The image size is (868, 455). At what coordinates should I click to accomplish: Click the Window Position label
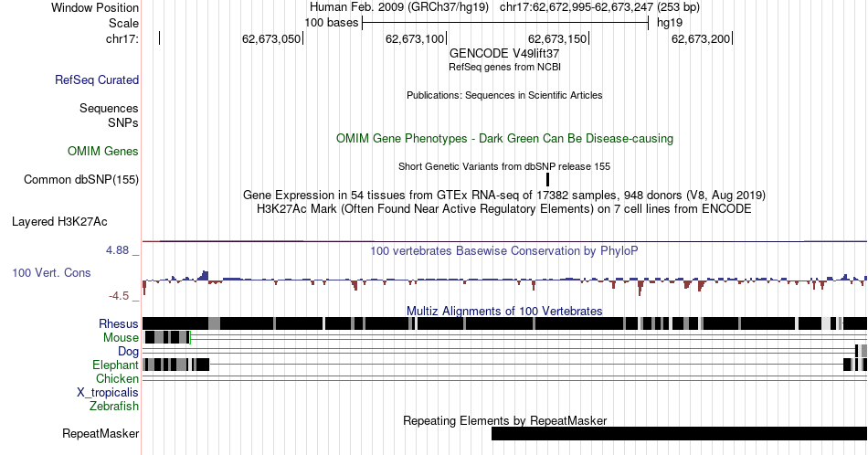tap(95, 7)
